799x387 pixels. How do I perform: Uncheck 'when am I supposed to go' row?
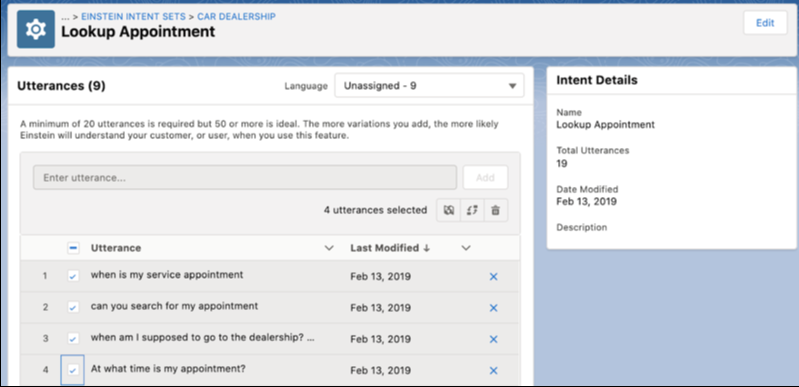point(73,339)
